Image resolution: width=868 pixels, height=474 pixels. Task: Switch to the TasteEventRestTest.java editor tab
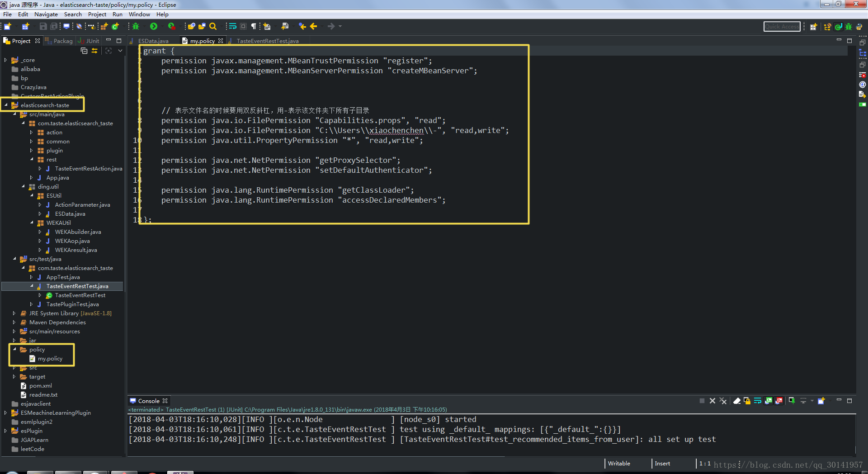(267, 41)
